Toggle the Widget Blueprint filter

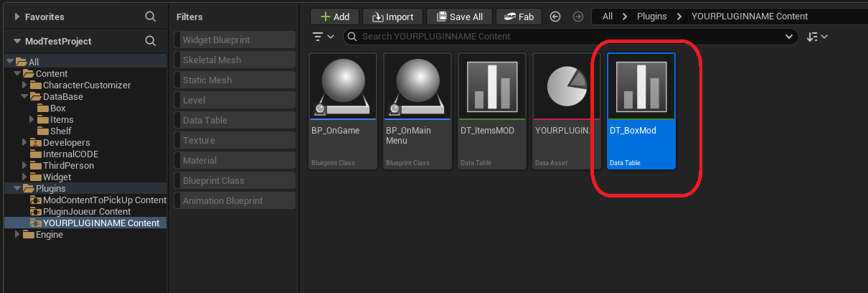(235, 40)
